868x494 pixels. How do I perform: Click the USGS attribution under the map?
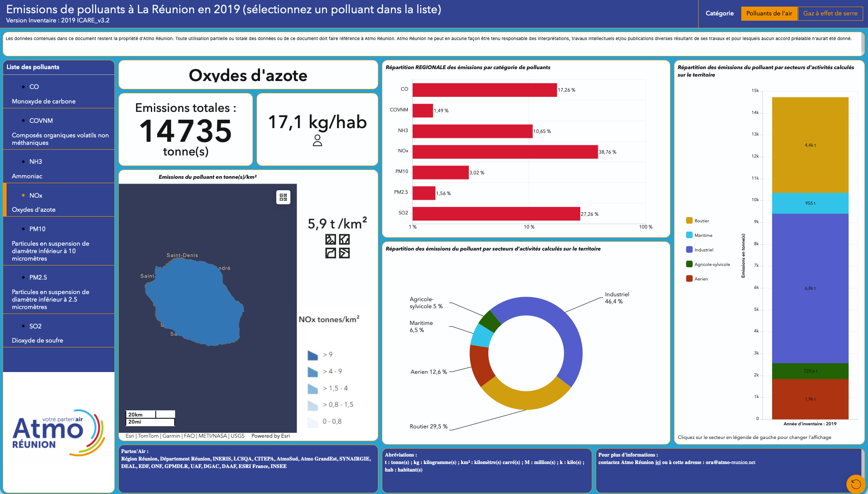[x=238, y=436]
